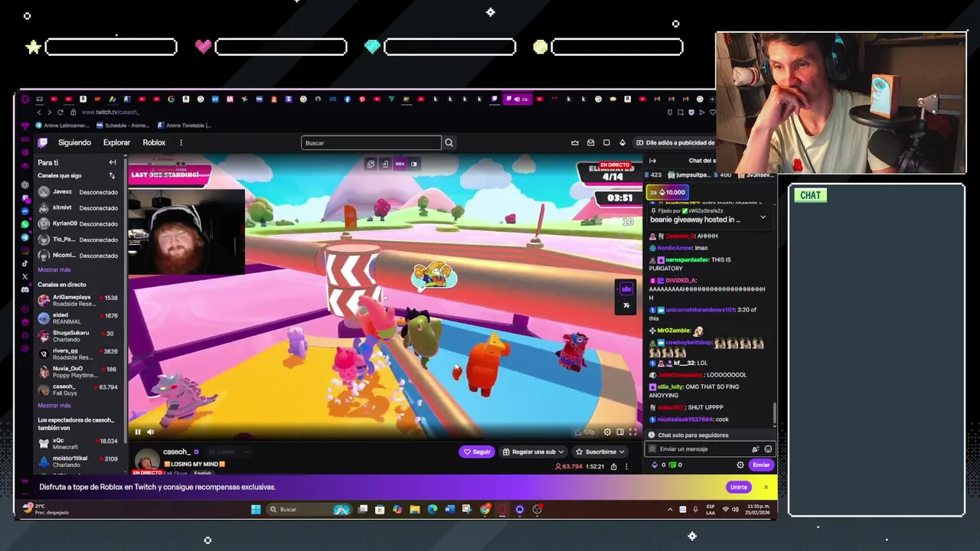Click the magnifier search button on Twitch
This screenshot has width=980, height=551.
(x=449, y=142)
